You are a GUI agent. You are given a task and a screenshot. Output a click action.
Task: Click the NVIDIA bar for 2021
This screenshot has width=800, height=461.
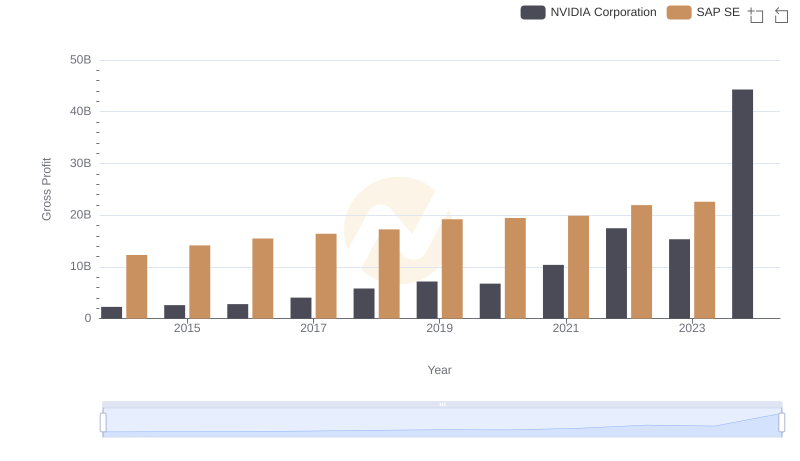[553, 292]
